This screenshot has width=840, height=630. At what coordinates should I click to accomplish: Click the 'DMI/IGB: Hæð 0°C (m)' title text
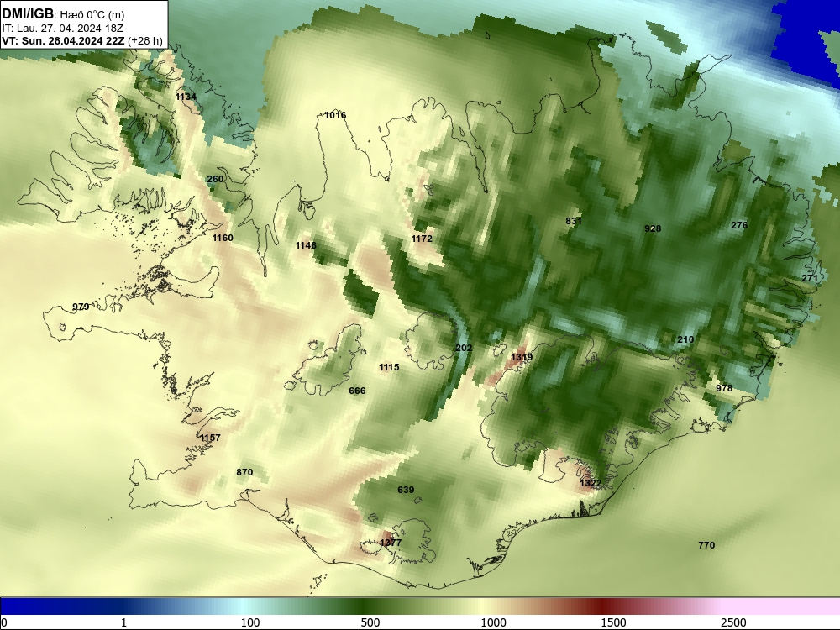[63, 14]
